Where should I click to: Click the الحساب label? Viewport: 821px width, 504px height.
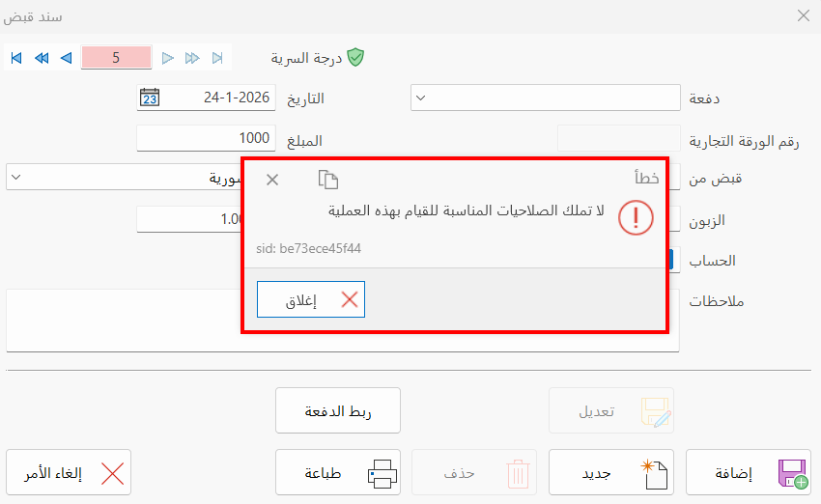[712, 260]
